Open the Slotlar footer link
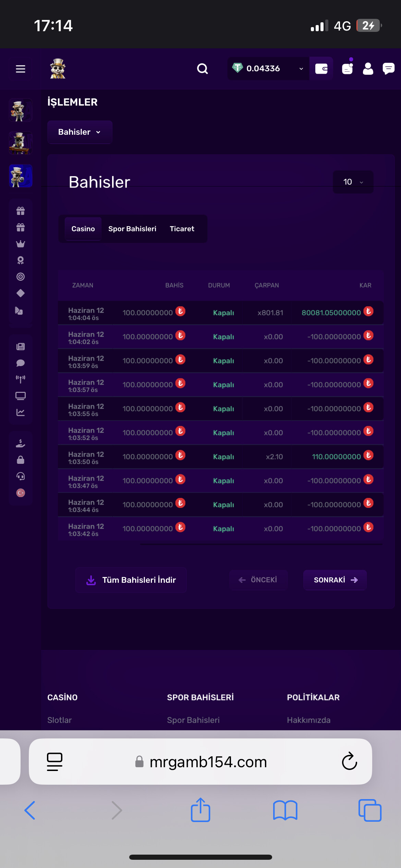This screenshot has width=401, height=868. click(x=60, y=720)
